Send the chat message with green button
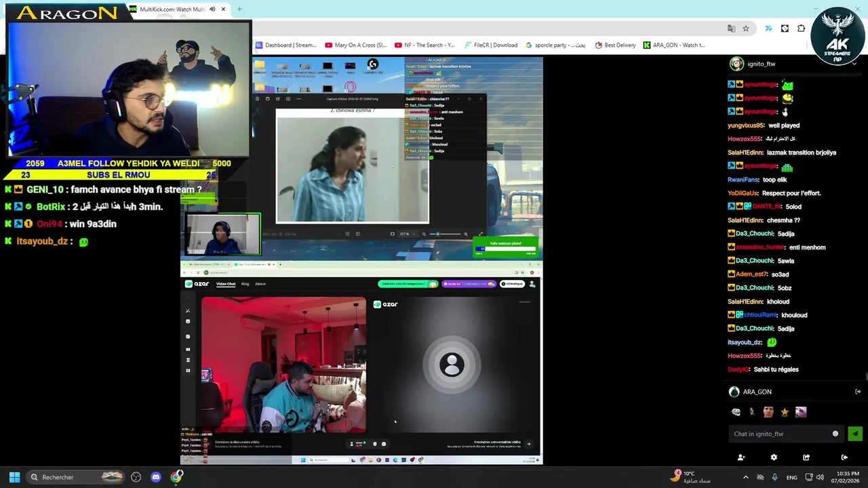 pyautogui.click(x=855, y=434)
